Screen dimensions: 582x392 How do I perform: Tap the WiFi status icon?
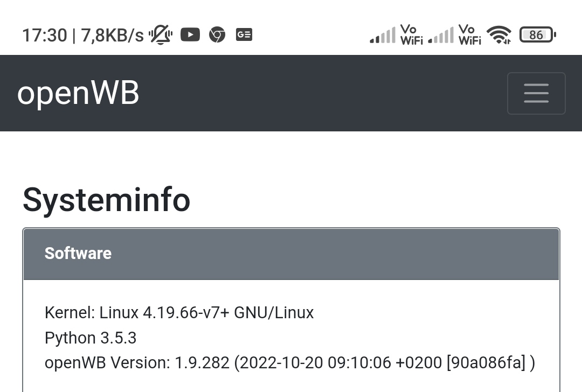tap(498, 35)
